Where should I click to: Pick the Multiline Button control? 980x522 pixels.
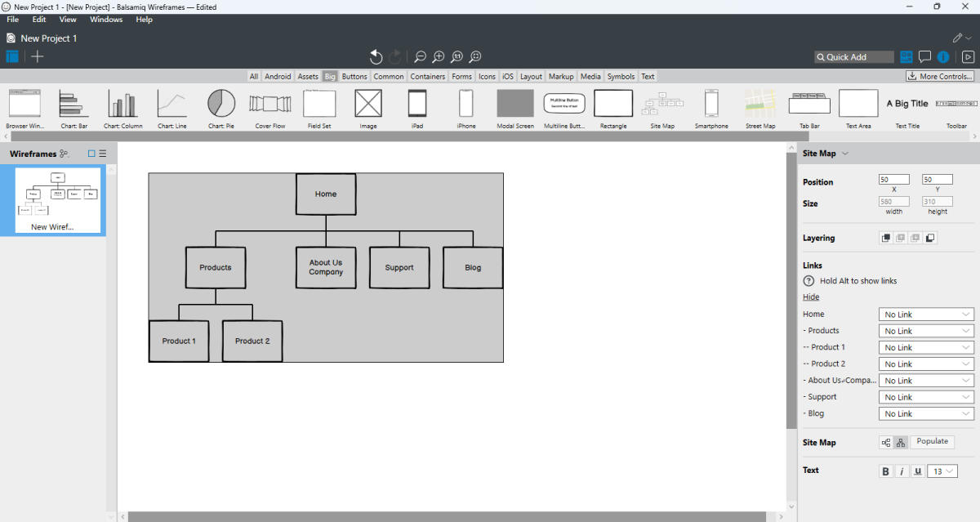(564, 109)
